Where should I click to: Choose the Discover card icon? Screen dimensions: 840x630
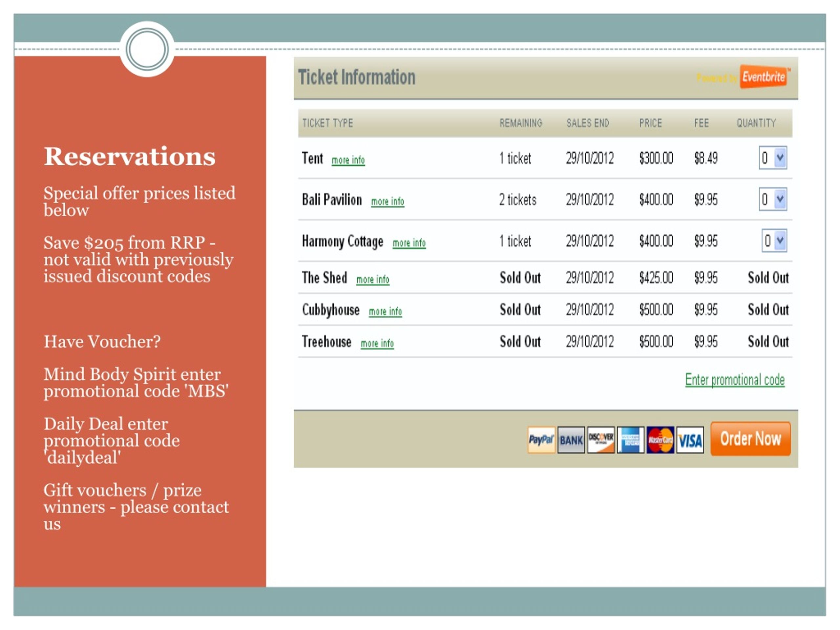tap(600, 439)
